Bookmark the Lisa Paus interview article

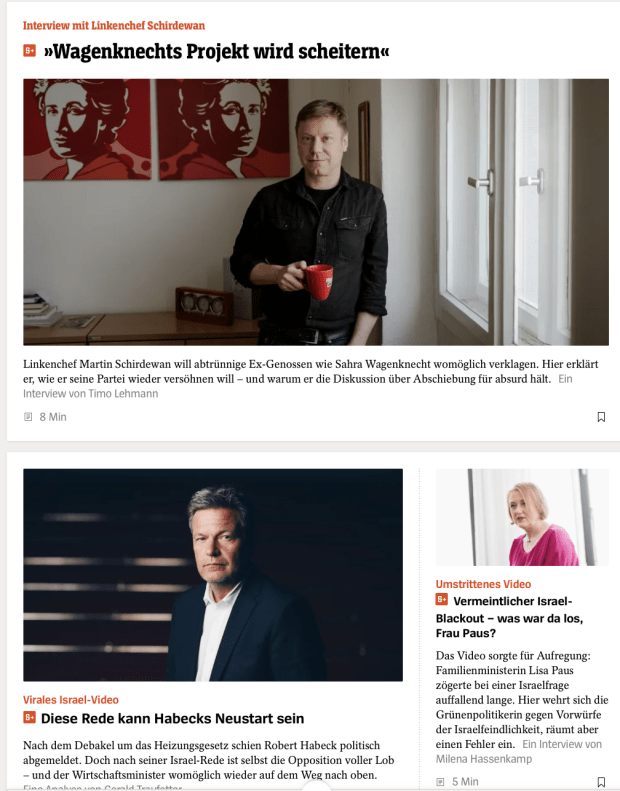click(x=601, y=781)
